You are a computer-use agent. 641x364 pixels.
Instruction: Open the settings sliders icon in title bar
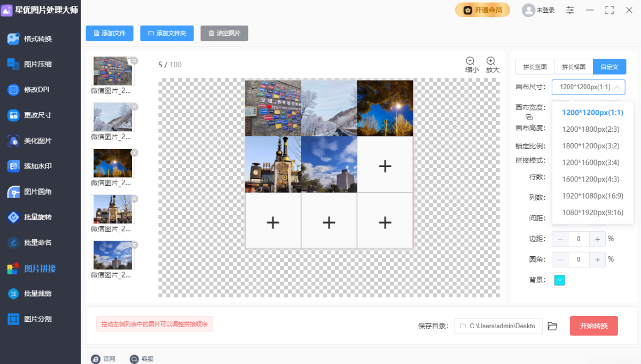[x=570, y=10]
